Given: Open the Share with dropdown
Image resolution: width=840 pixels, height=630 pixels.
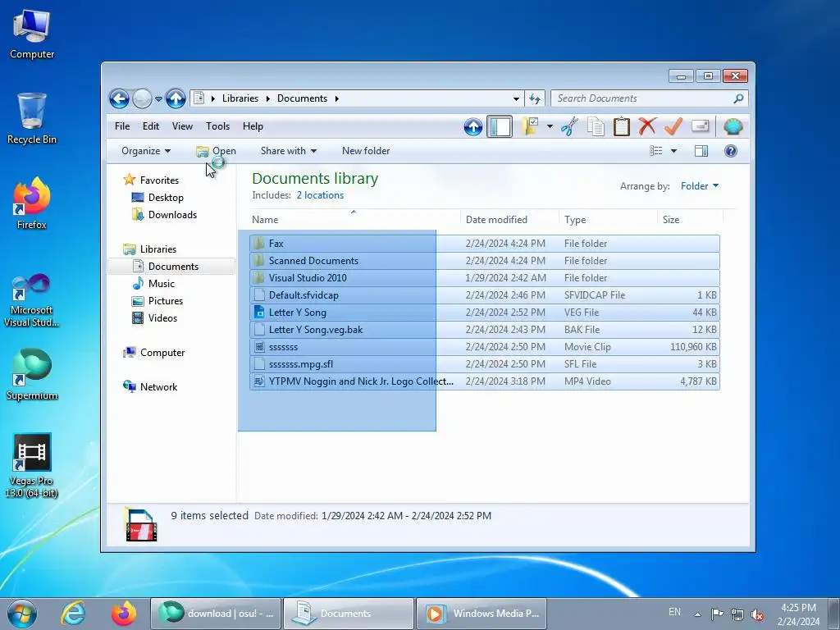Looking at the screenshot, I should pos(288,151).
